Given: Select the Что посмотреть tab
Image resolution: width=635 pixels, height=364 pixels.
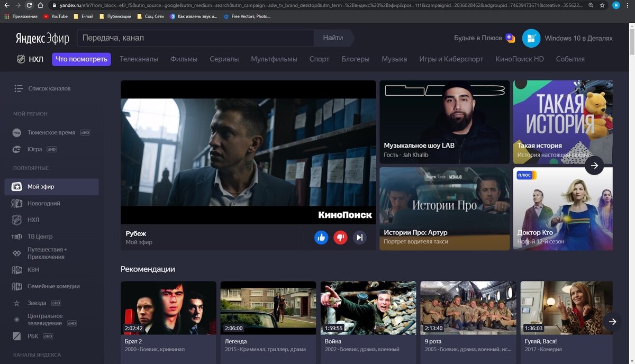Looking at the screenshot, I should click(81, 59).
